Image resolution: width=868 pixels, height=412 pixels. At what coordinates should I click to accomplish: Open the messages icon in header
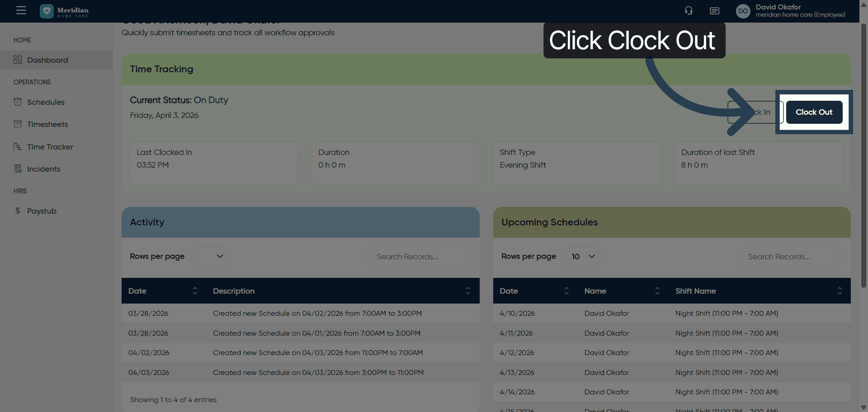click(714, 11)
